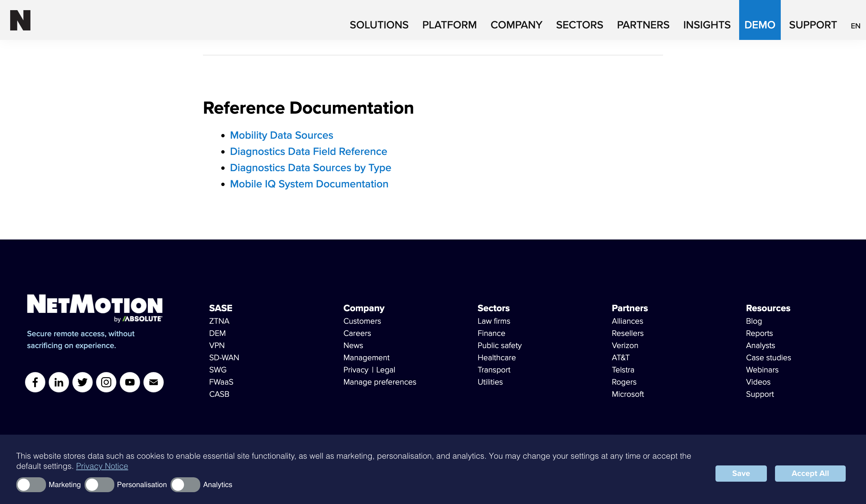Open the Transport footer link

tap(494, 370)
